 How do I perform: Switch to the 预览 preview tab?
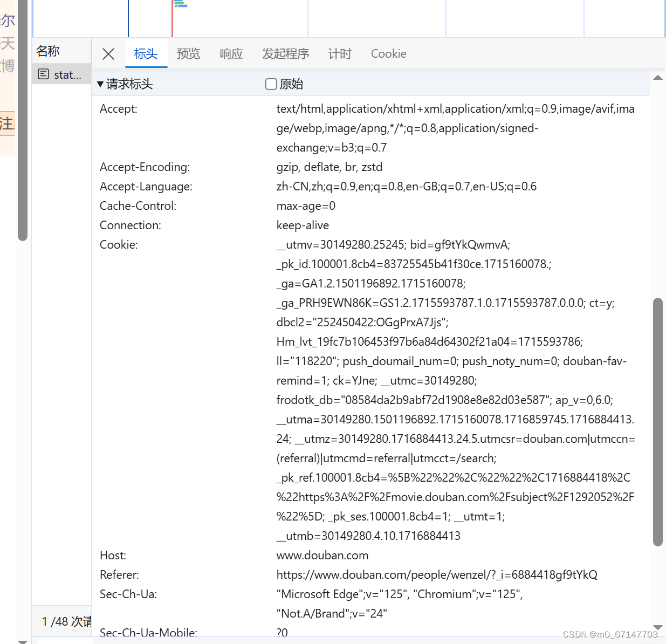pos(189,54)
